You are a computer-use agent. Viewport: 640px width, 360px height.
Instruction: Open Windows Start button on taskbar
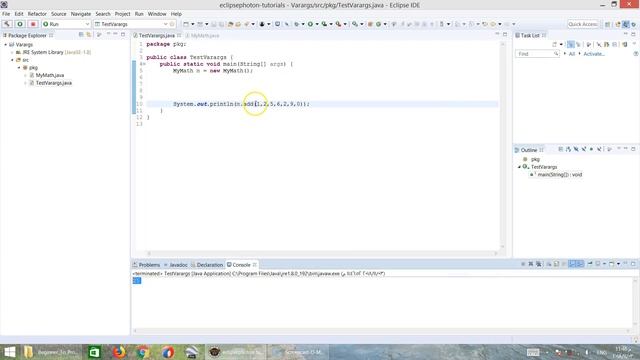(9, 352)
